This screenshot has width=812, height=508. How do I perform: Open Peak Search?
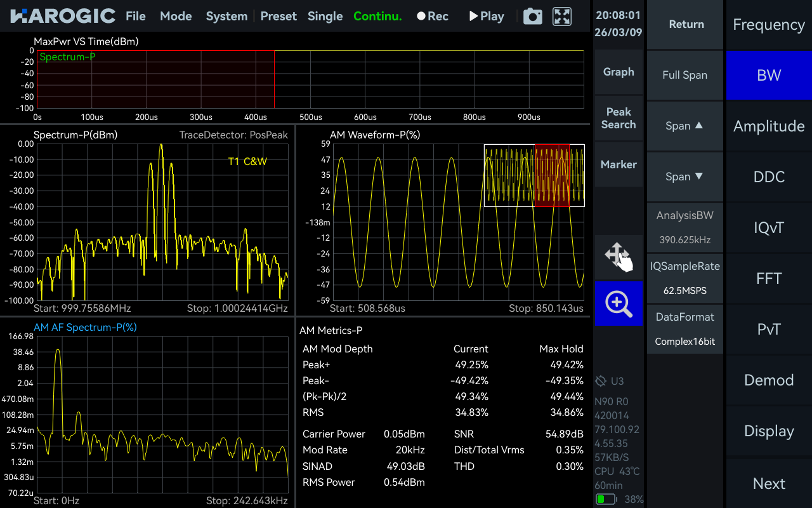[619, 119]
